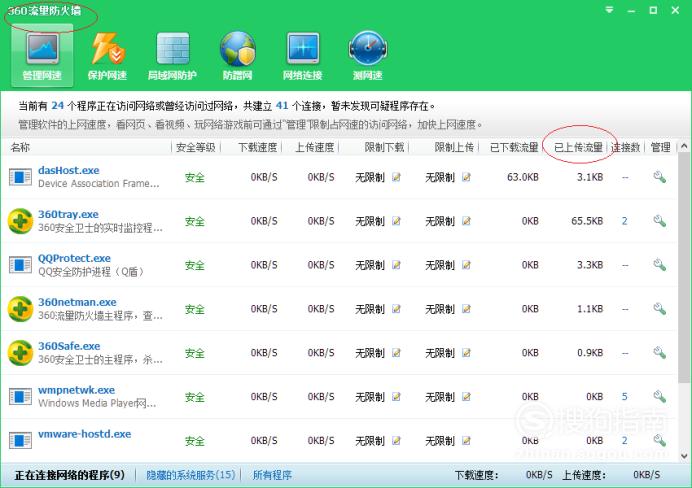This screenshot has width=692, height=488.
Task: Open management wrench for 360netman.exe
Action: 659,309
